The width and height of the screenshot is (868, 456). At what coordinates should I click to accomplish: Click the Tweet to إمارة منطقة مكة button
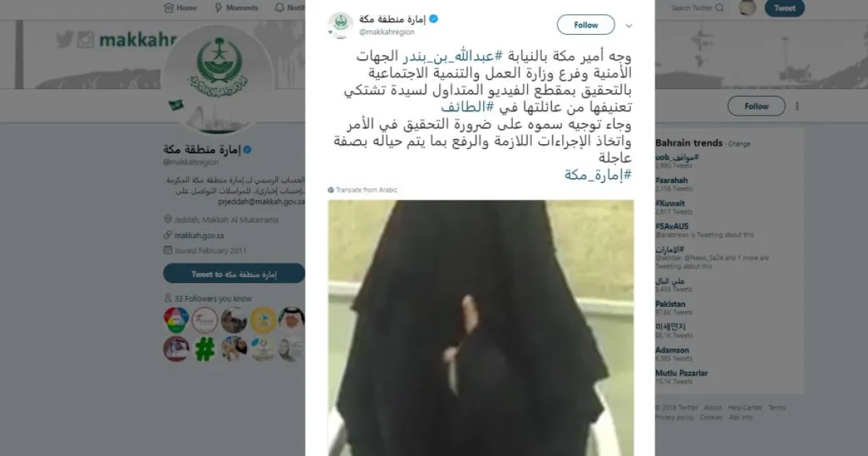234,274
